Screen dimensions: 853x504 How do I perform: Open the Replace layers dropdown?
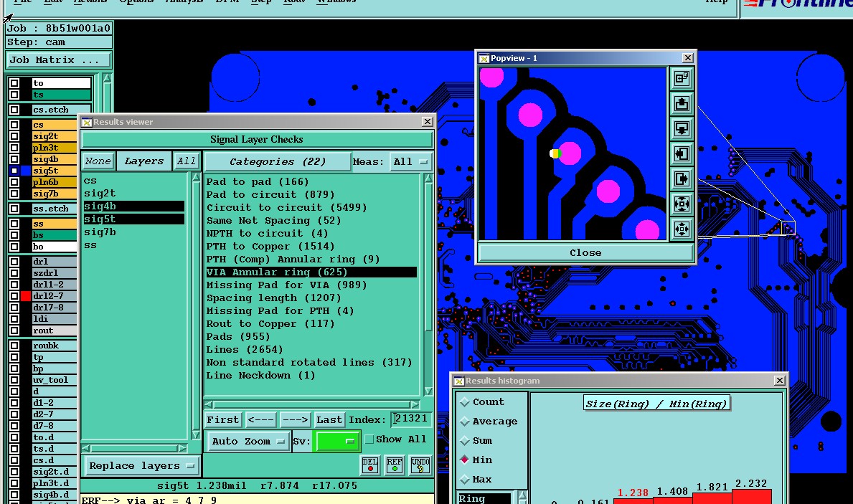(141, 466)
